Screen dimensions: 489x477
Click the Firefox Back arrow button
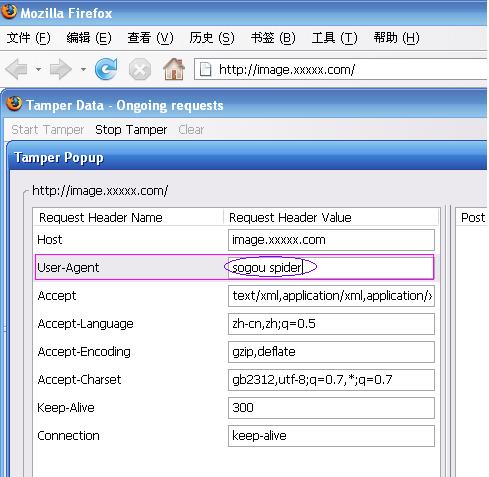coord(16,69)
